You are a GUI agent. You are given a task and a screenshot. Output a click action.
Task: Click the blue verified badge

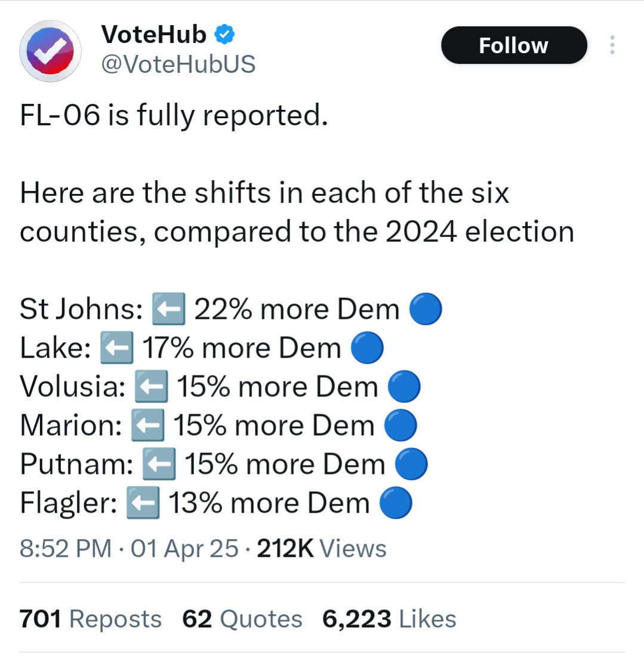(224, 35)
